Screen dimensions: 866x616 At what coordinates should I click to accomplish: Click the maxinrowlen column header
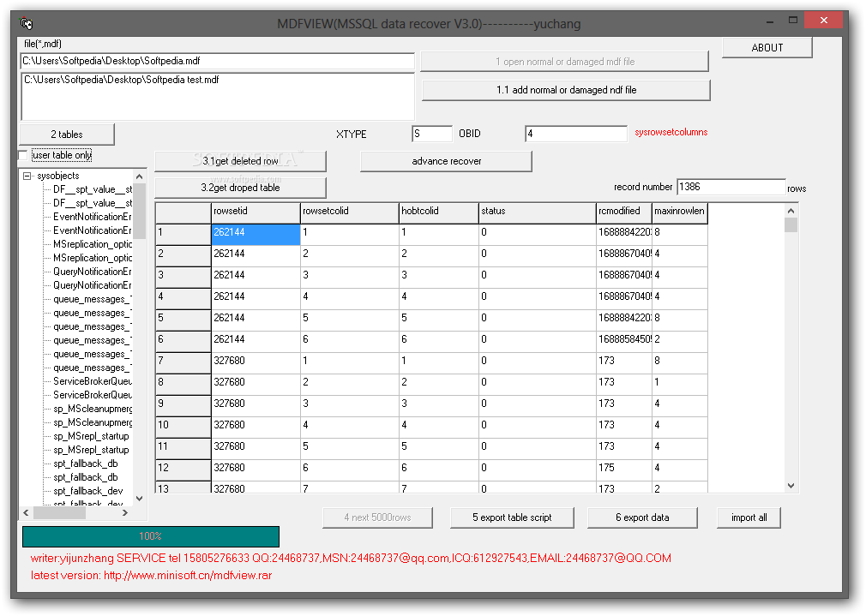pos(680,213)
